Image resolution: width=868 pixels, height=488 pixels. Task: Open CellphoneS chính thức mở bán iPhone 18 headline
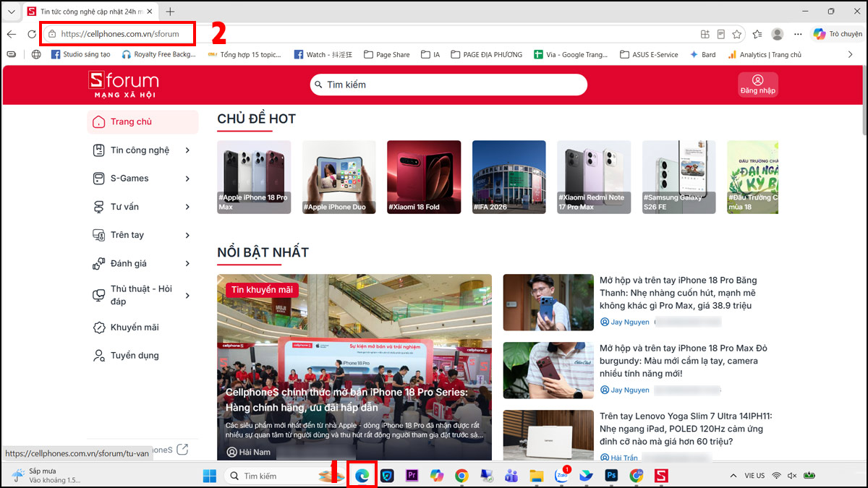(x=346, y=400)
